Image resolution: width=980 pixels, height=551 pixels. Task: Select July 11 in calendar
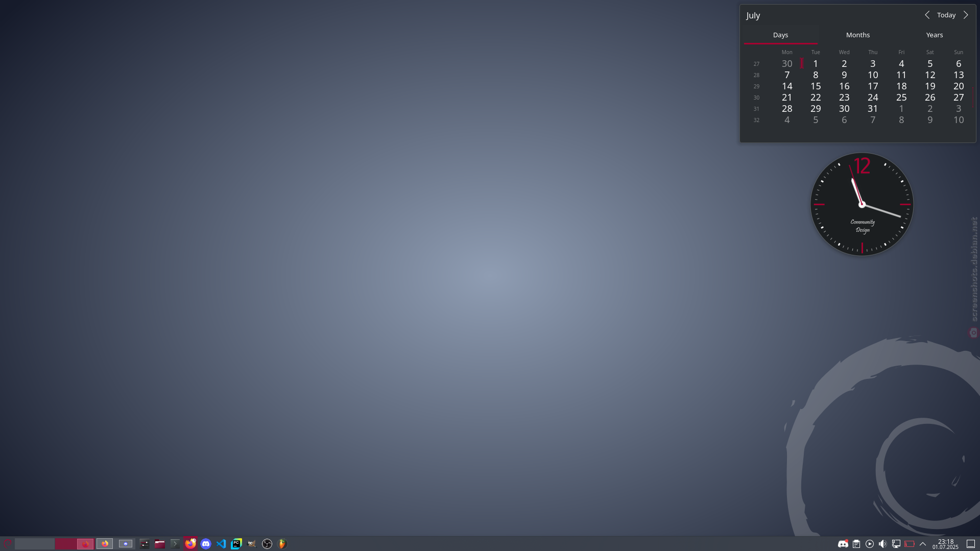click(901, 75)
